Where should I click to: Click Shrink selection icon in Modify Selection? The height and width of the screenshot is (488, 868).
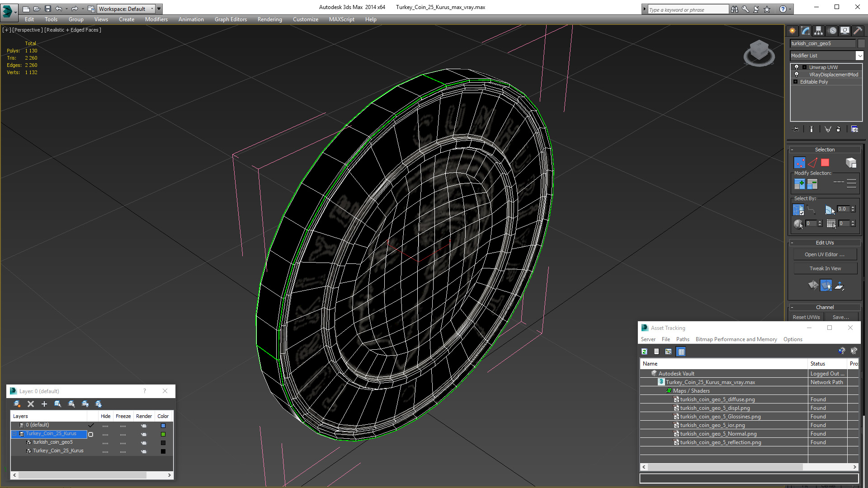point(812,184)
